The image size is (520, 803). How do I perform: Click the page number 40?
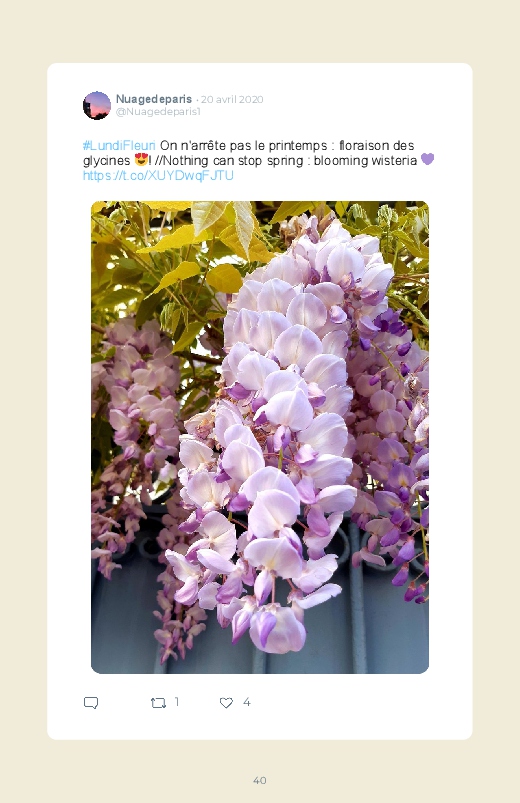point(260,780)
